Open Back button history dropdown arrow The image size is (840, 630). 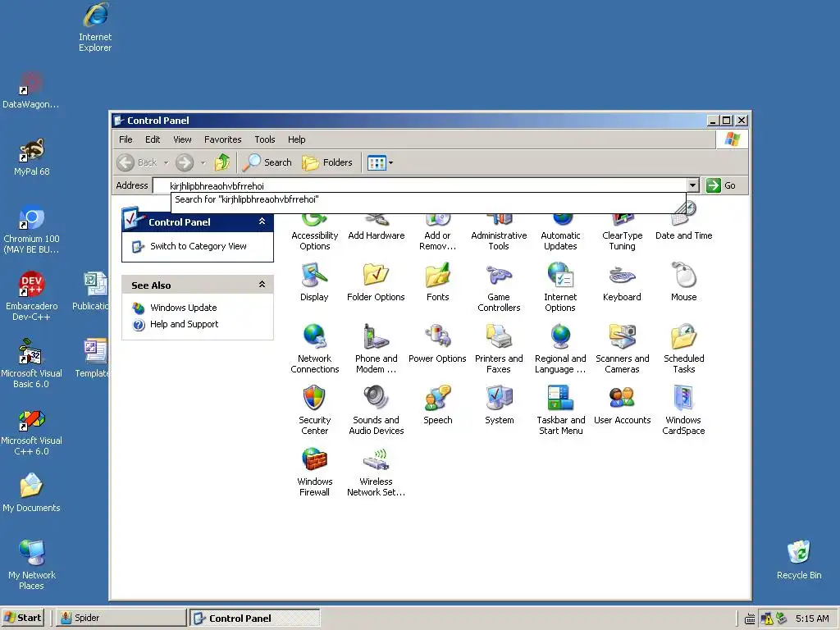click(166, 162)
